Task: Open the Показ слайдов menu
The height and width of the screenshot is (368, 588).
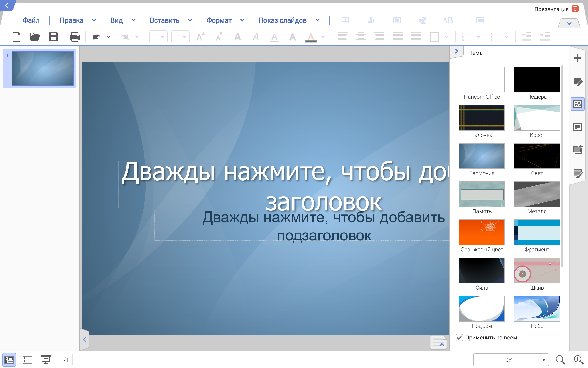Action: tap(282, 20)
